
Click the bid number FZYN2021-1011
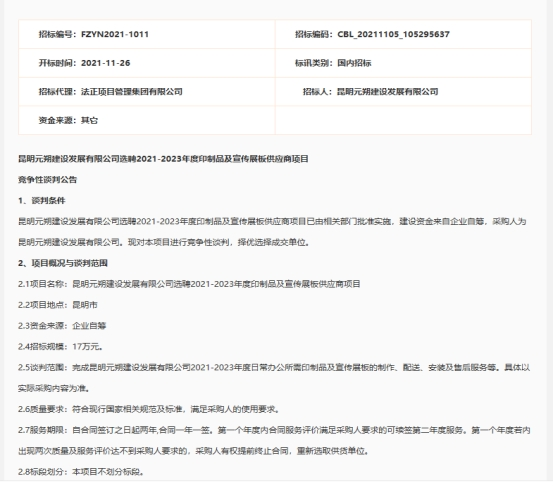(115, 34)
